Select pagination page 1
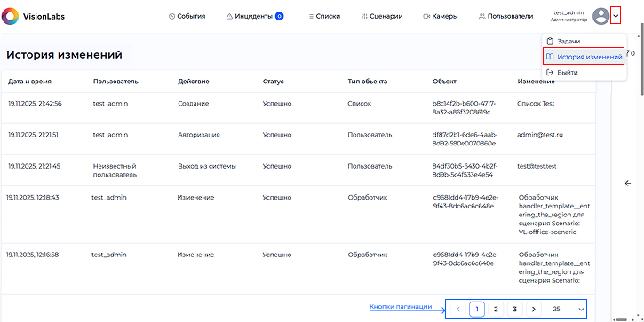This screenshot has width=644, height=322. pyautogui.click(x=477, y=310)
